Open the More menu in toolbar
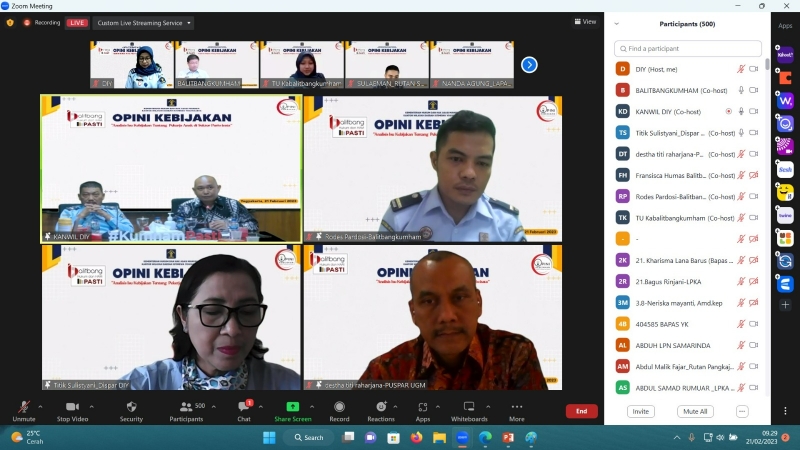Image resolution: width=800 pixels, height=450 pixels. (517, 410)
